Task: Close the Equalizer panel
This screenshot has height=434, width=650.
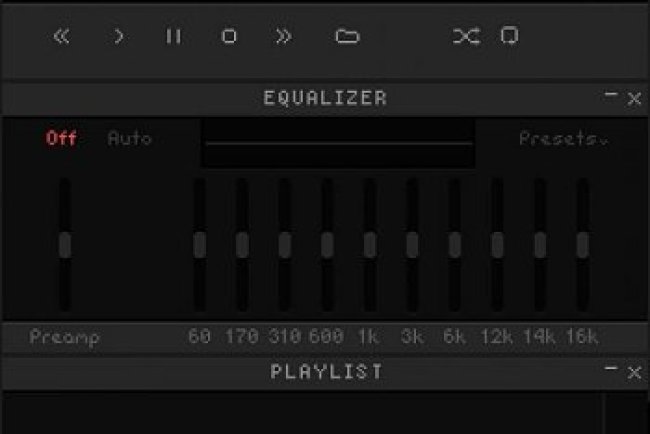Action: tap(634, 99)
